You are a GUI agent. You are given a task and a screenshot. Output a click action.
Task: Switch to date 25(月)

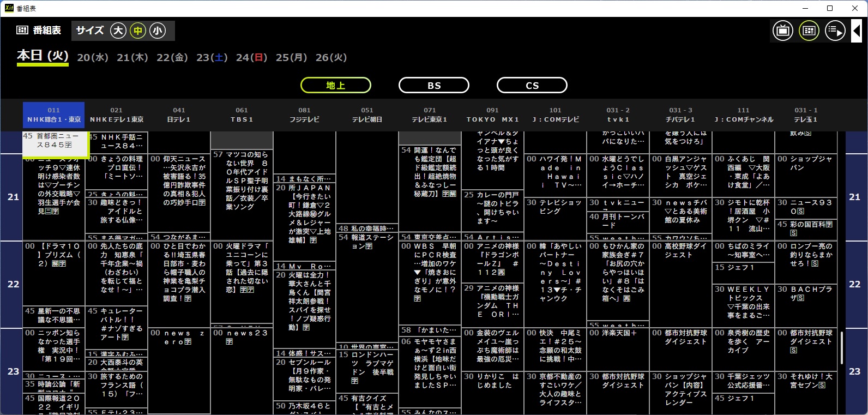point(292,57)
